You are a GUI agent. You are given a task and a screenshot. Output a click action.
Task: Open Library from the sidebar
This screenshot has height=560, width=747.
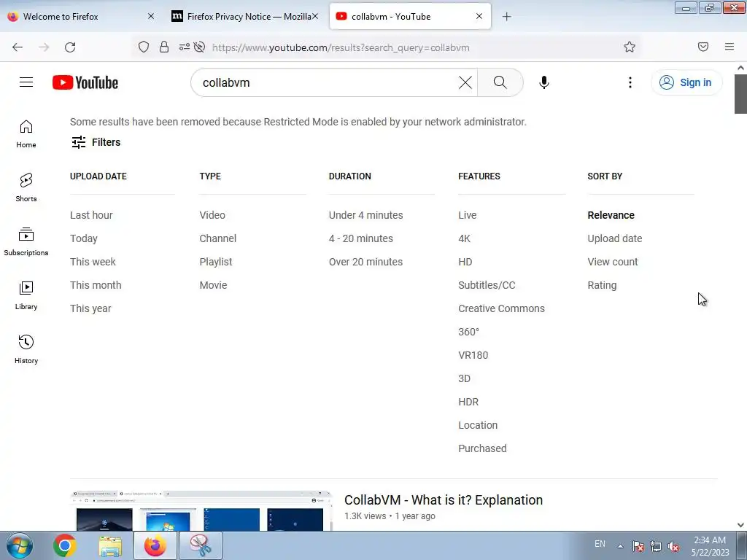point(26,296)
